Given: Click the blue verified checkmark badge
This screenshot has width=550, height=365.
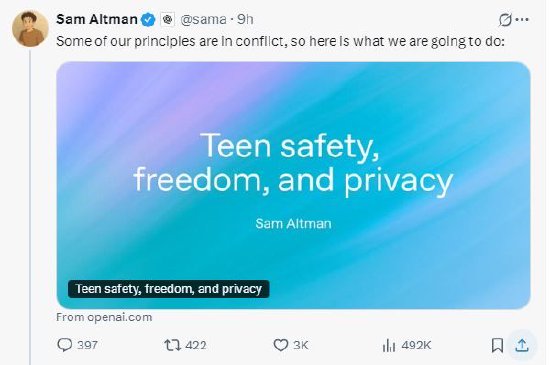Looking at the screenshot, I should (148, 20).
